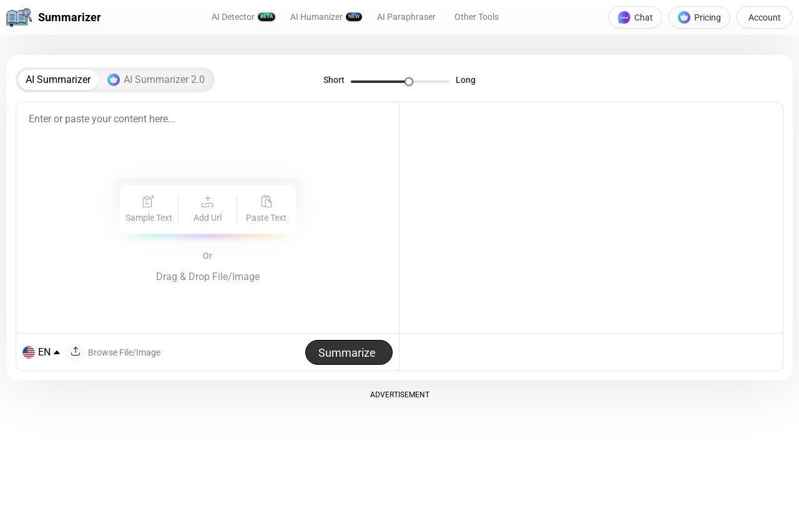
Task: Click the crown icon on AI Summarizer 2.0
Action: click(x=114, y=80)
